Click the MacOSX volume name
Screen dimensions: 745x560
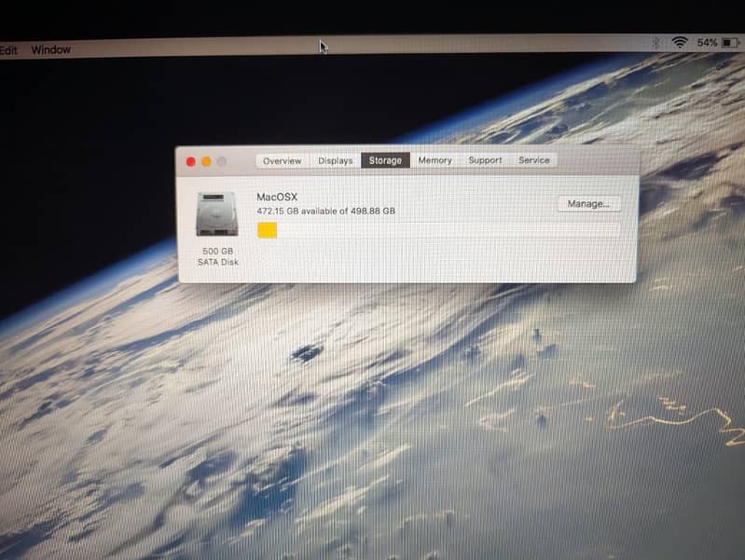click(277, 197)
